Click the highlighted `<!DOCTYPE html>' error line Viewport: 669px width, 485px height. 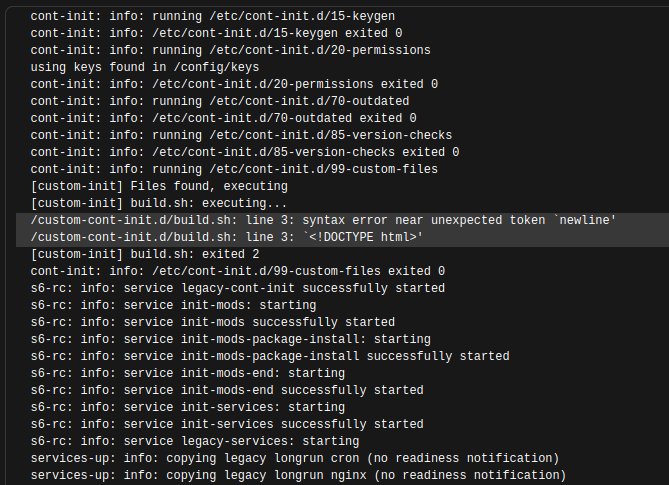pos(227,237)
